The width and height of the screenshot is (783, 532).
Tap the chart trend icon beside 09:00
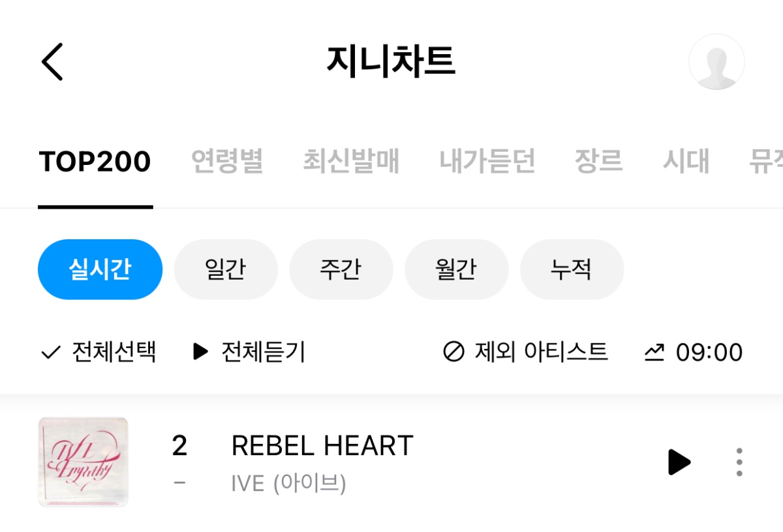pos(654,353)
